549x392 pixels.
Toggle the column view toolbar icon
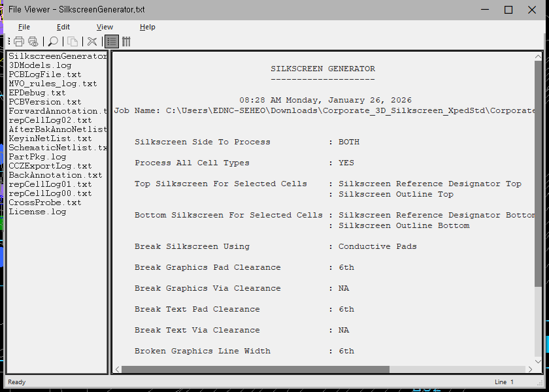point(126,41)
